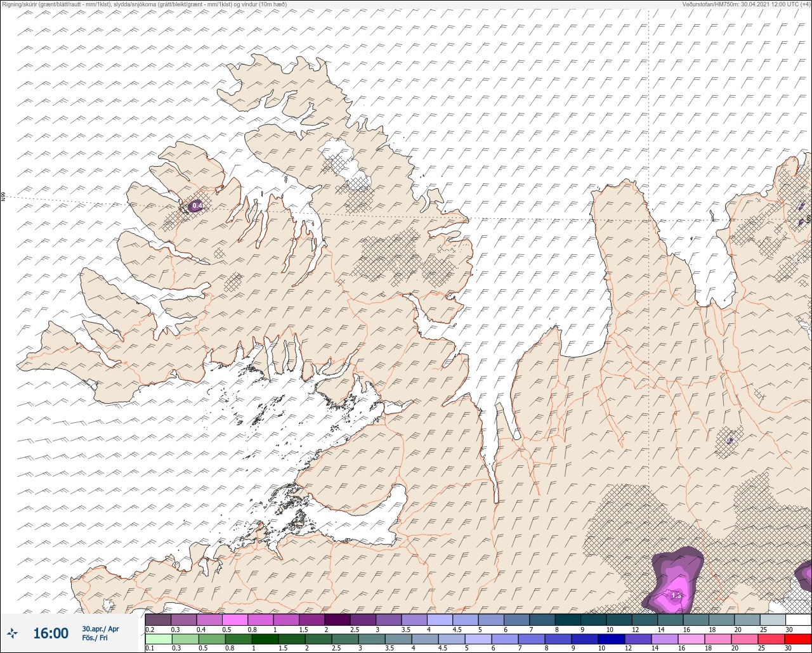Image resolution: width=812 pixels, height=653 pixels.
Task: Click the N99 latitude label at left edge
Action: pos(3,197)
